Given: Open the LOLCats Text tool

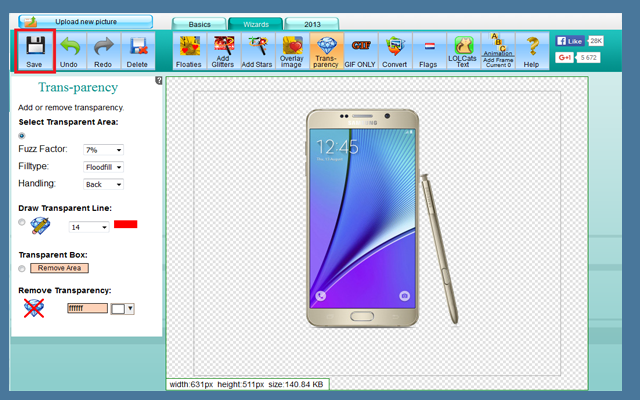Looking at the screenshot, I should click(x=463, y=50).
